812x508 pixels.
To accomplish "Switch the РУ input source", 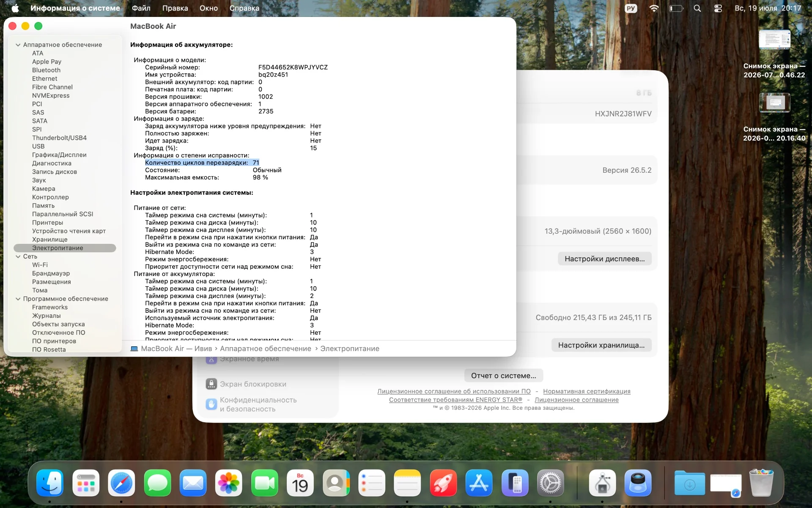I will pyautogui.click(x=631, y=8).
